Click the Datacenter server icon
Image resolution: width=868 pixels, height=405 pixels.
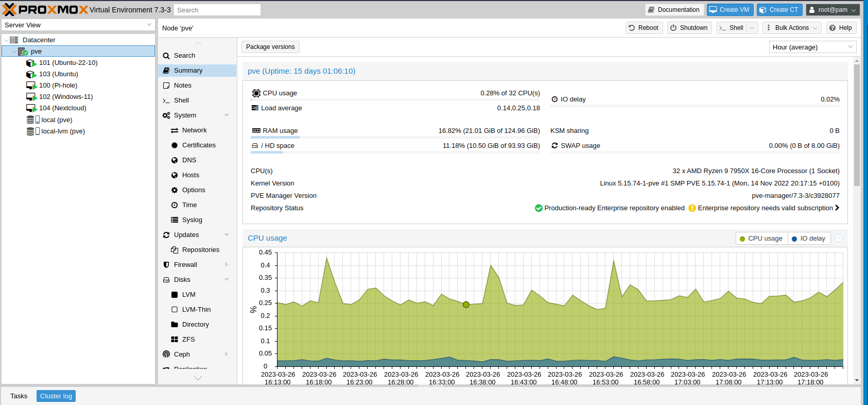coord(14,40)
